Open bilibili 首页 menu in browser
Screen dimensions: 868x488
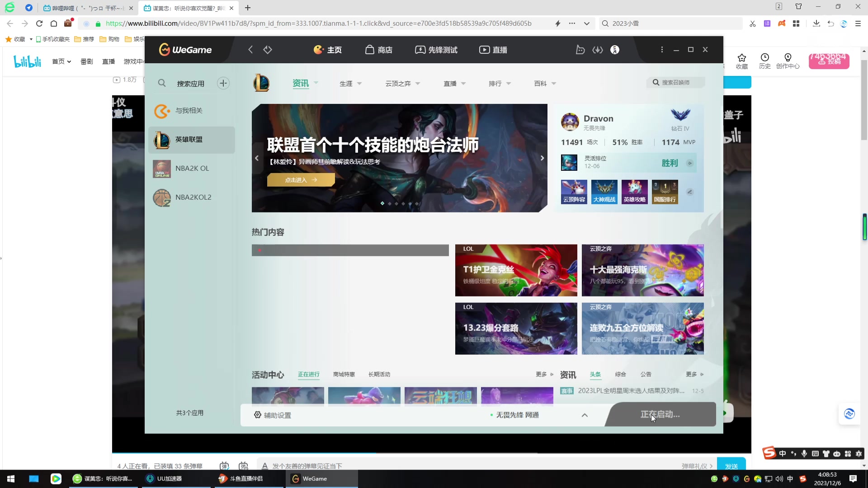(x=61, y=61)
